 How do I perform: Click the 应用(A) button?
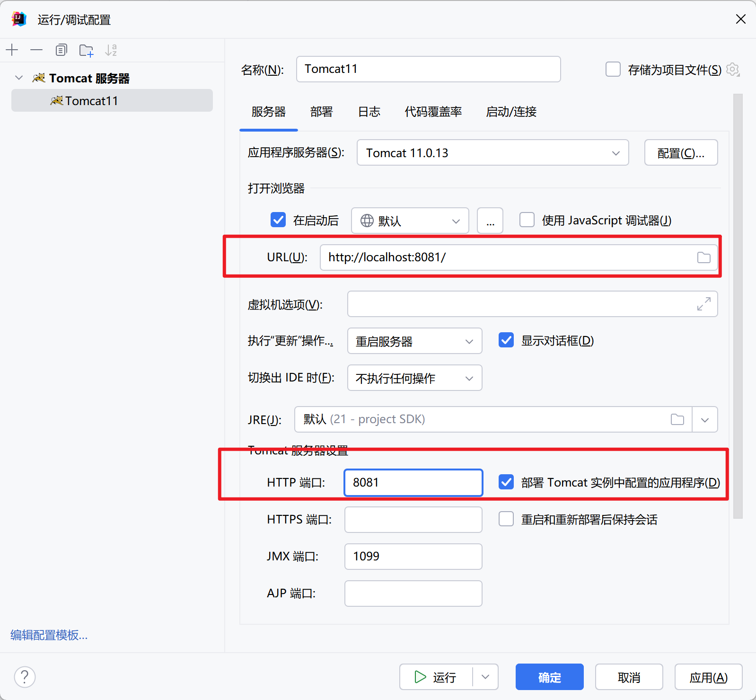(x=708, y=677)
